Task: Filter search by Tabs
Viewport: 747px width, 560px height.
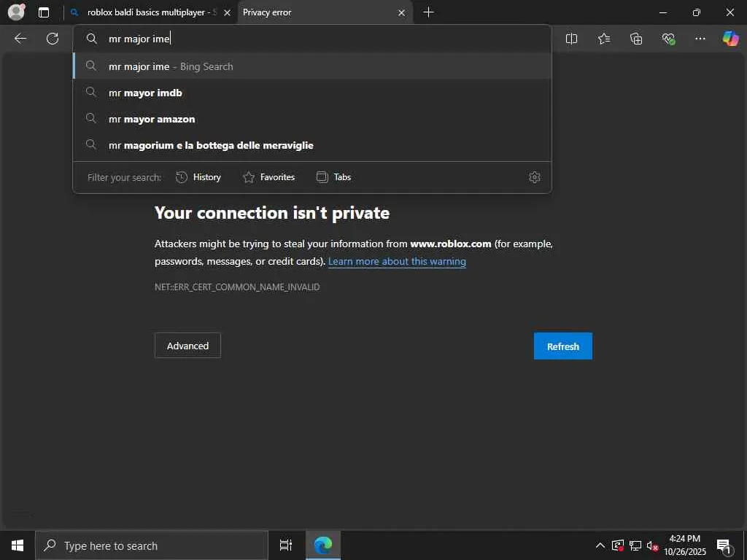Action: pos(333,177)
